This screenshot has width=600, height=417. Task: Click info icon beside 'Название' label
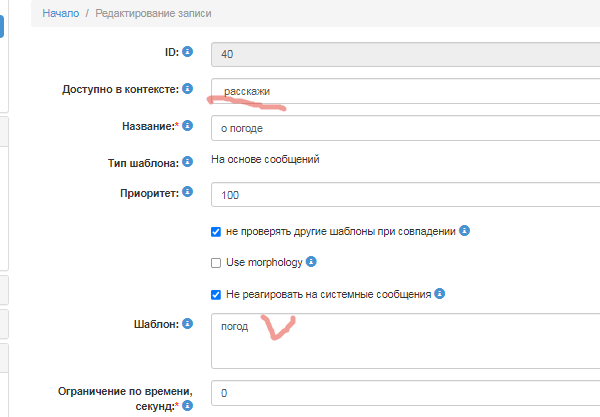188,124
